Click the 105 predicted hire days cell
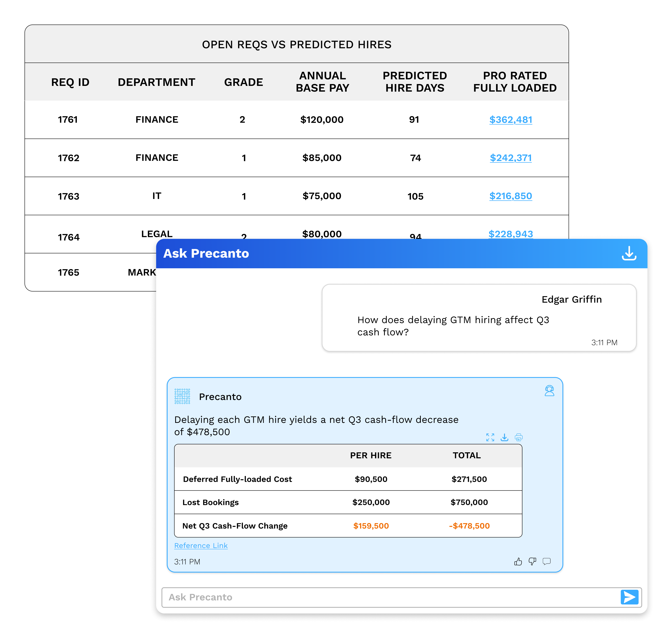The image size is (672, 638). tap(415, 196)
